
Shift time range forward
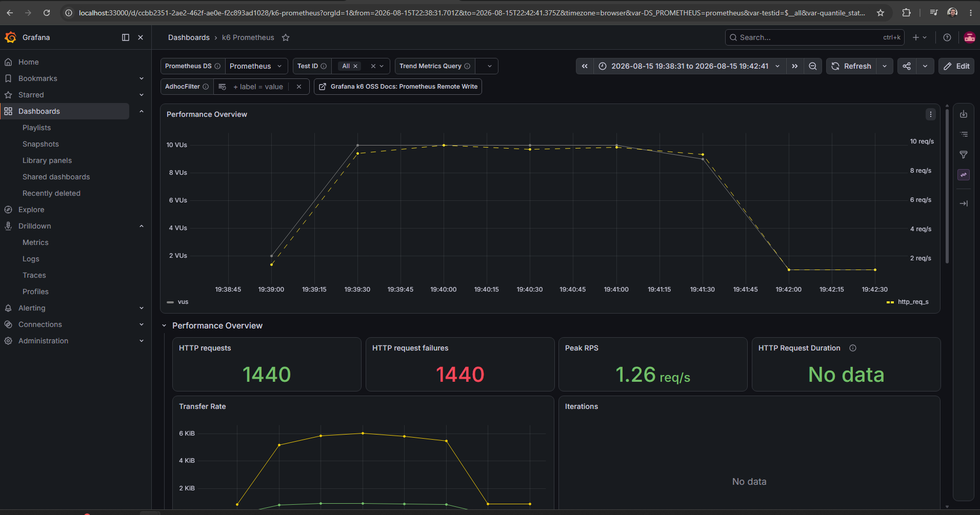[794, 66]
